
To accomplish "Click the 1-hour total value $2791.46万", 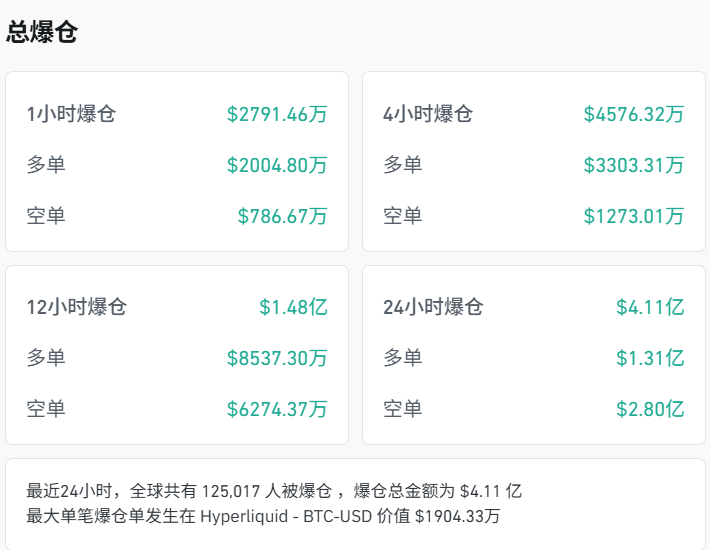I will (277, 114).
